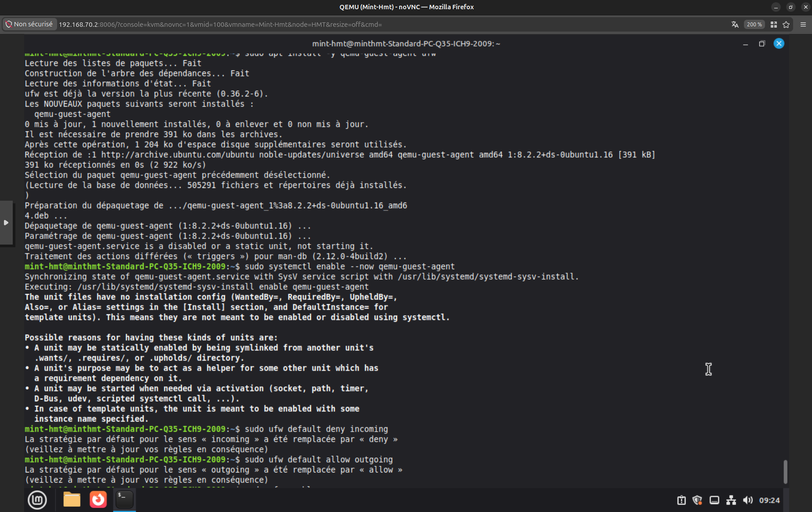Viewport: 812px width, 512px height.
Task: Expand the noVNC control panel side tab
Action: click(6, 223)
